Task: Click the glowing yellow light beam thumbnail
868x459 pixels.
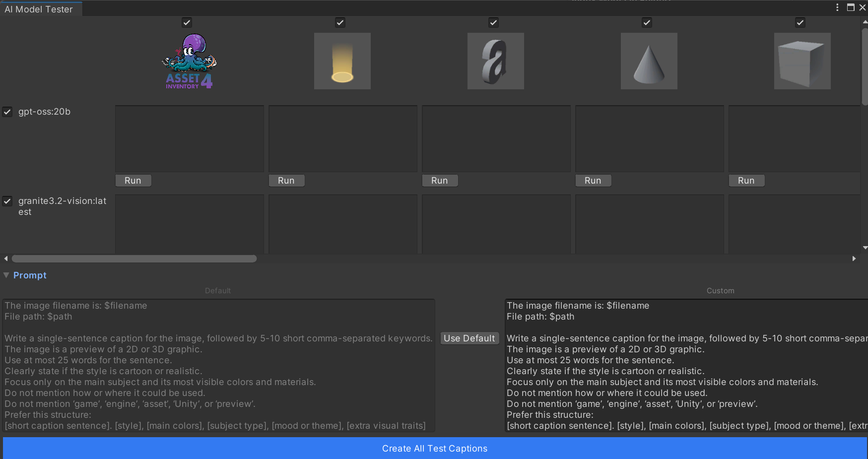Action: click(x=342, y=61)
